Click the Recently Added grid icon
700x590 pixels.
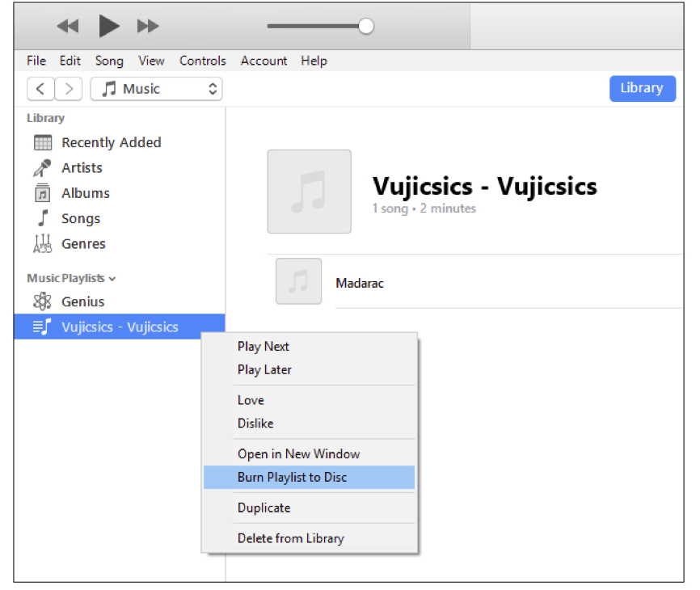45,142
